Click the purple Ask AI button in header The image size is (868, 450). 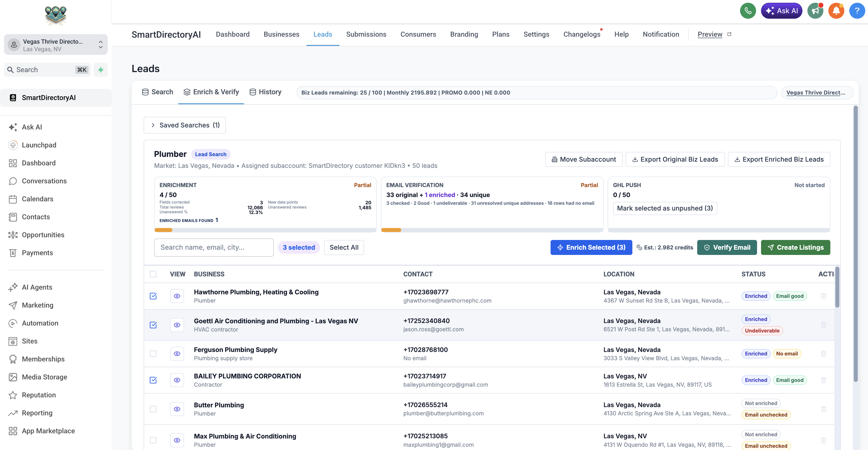click(x=781, y=11)
